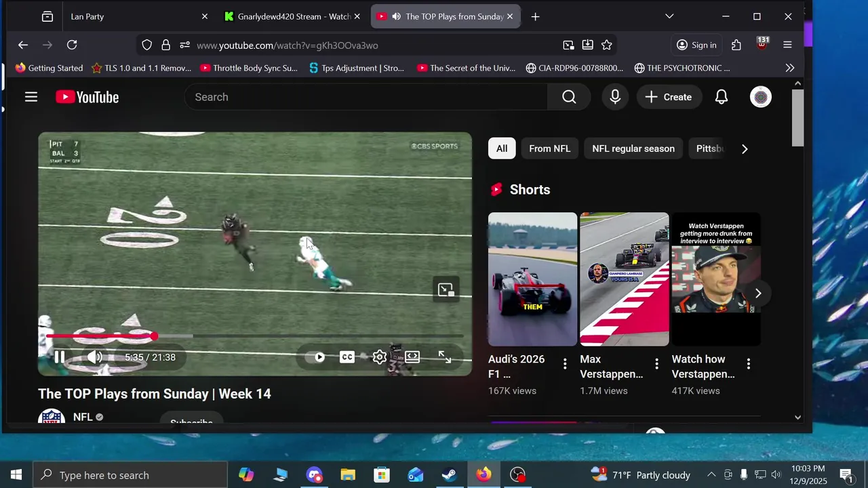Viewport: 868px width, 488px height.
Task: Reload the page in browser toolbar
Action: click(x=72, y=45)
